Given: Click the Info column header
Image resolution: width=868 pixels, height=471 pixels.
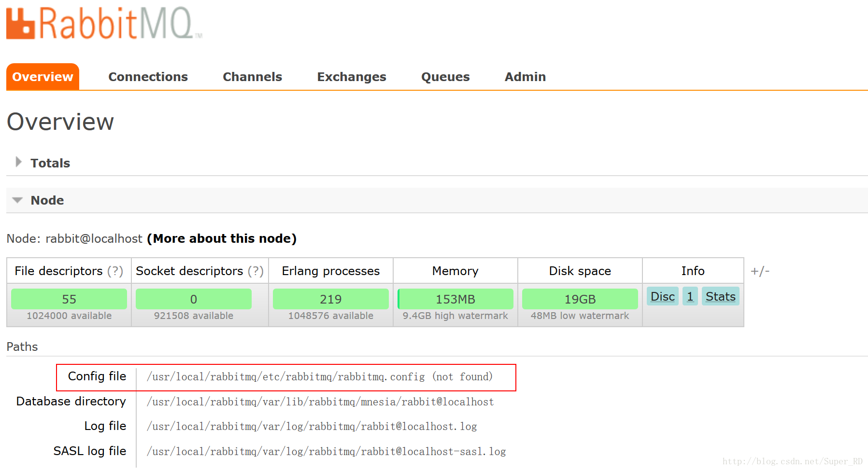Looking at the screenshot, I should (x=693, y=271).
